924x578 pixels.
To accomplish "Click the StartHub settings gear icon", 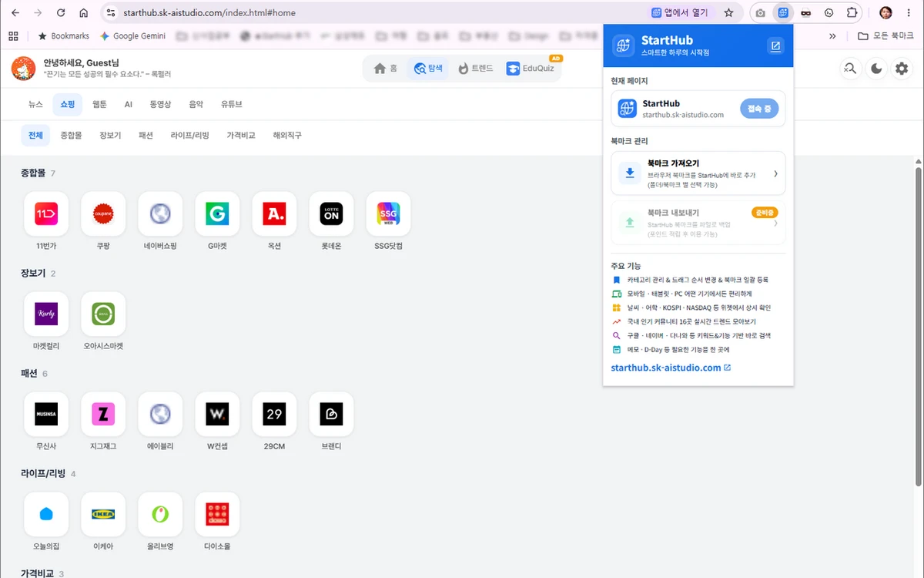I will [901, 69].
